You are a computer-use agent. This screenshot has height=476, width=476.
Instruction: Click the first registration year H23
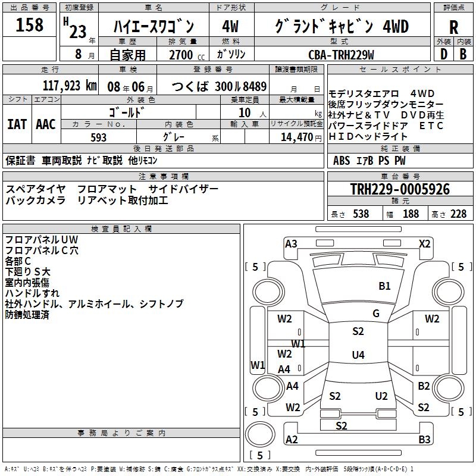75,28
